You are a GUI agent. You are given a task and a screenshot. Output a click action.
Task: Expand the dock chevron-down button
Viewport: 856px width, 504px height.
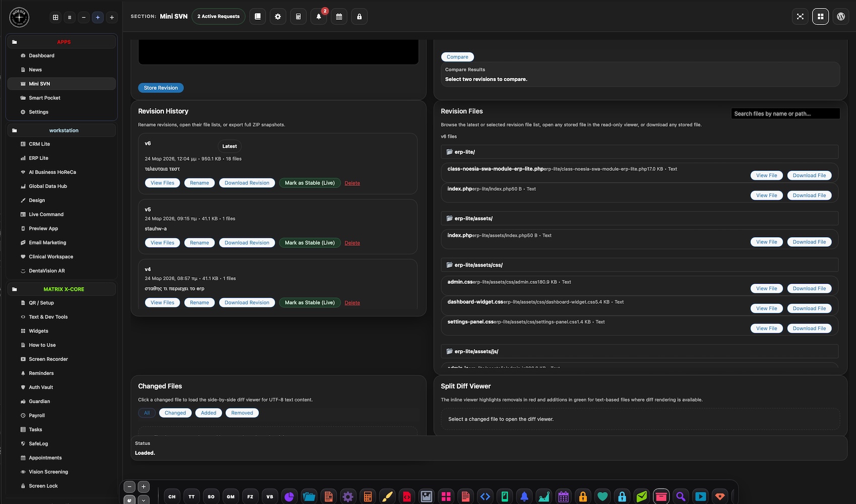(144, 500)
